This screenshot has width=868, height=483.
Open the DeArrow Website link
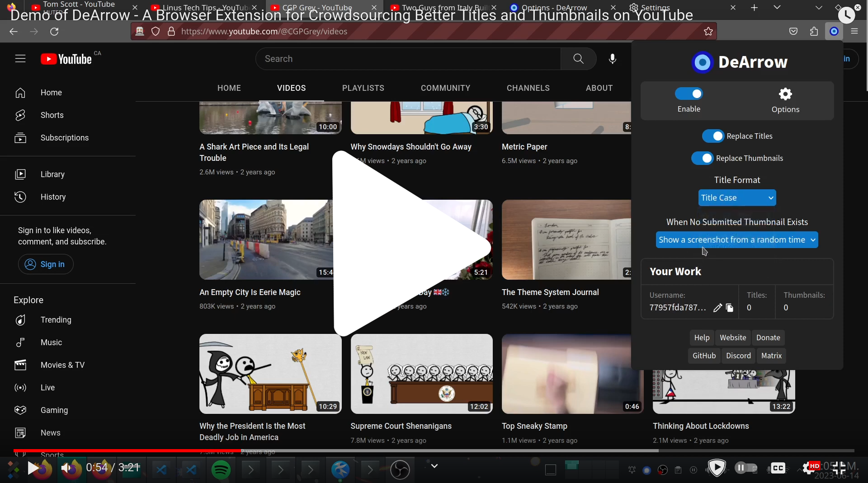pos(733,338)
